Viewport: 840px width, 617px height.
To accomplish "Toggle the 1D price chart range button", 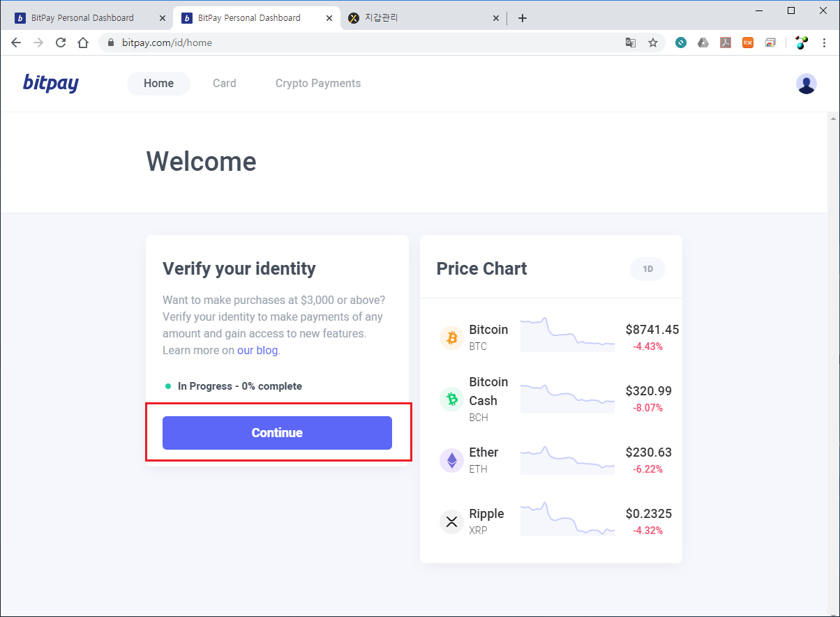I will 648,269.
